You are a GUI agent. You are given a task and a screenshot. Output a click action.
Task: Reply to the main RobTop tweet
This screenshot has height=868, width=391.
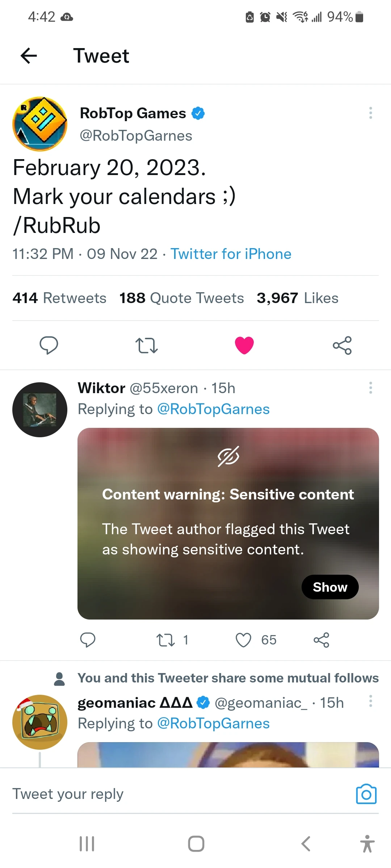[x=49, y=345]
